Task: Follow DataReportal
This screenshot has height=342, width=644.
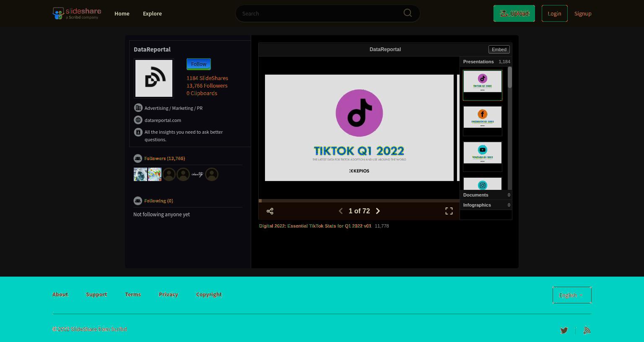Action: [x=199, y=64]
